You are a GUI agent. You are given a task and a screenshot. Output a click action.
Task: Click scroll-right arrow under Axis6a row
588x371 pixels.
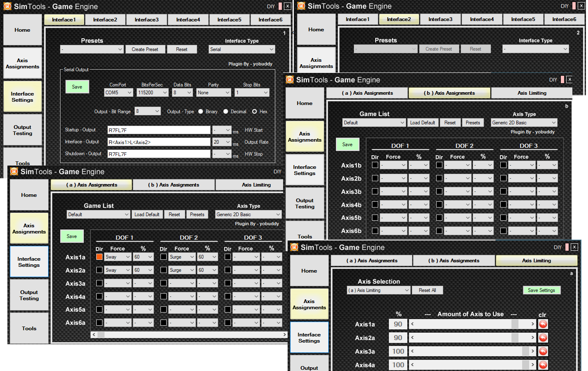284,335
